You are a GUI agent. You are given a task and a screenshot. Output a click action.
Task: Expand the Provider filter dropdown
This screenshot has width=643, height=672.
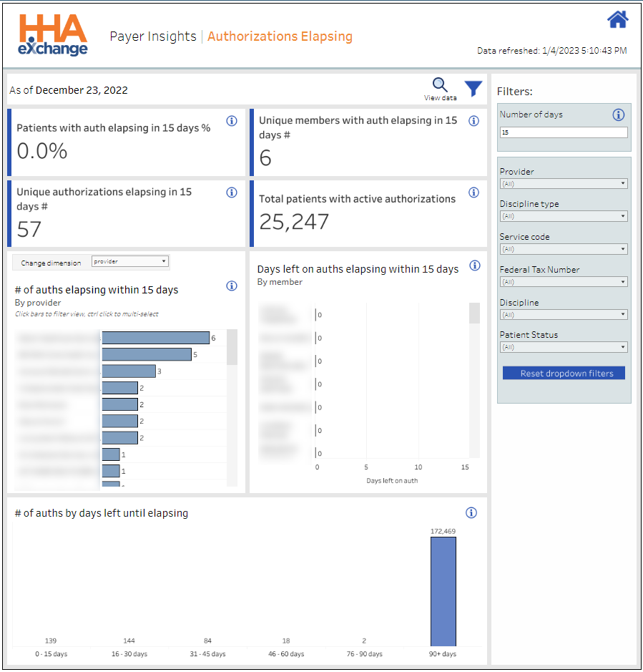point(564,183)
